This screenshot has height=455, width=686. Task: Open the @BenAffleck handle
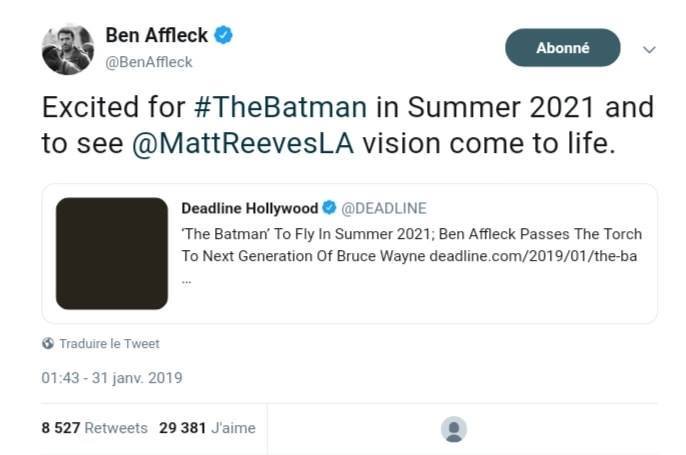tap(149, 62)
